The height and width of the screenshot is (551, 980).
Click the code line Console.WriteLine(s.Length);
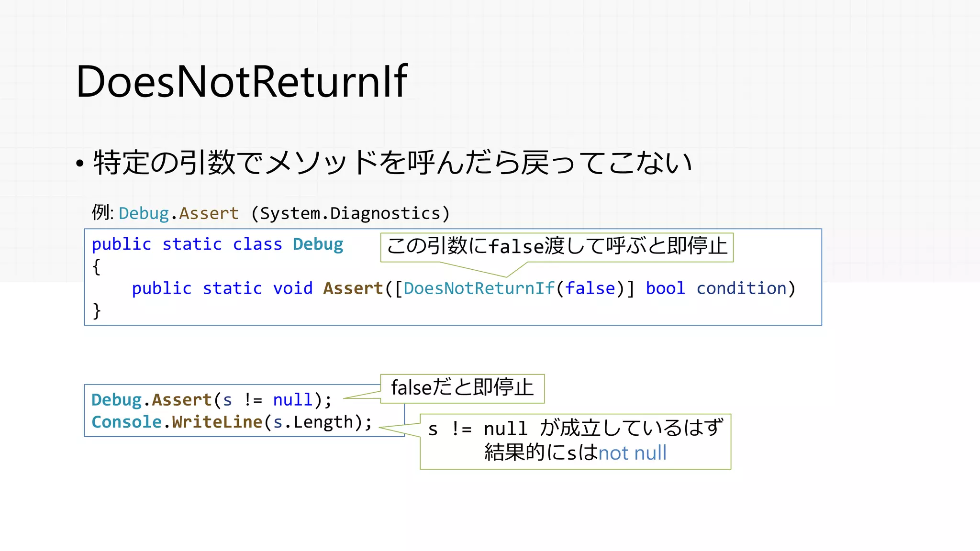point(232,422)
